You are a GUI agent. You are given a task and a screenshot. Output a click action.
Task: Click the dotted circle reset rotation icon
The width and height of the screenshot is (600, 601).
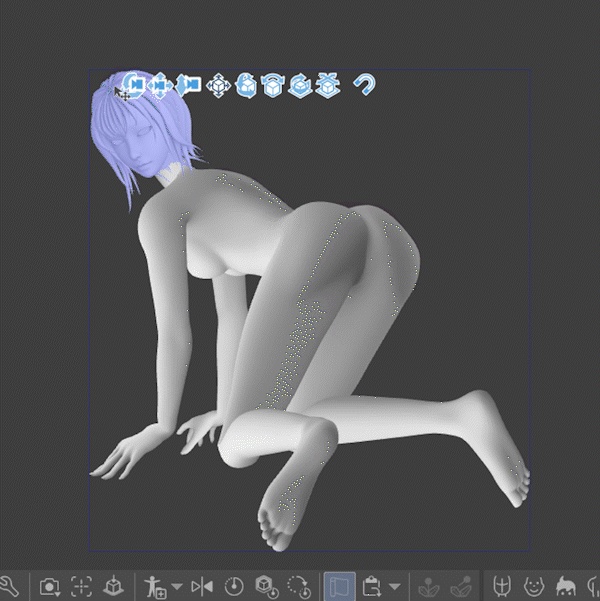pos(299,586)
